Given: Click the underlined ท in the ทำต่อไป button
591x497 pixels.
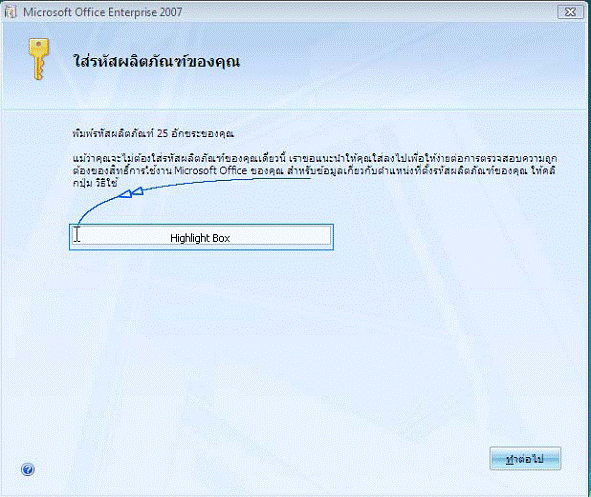Looking at the screenshot, I should 511,459.
